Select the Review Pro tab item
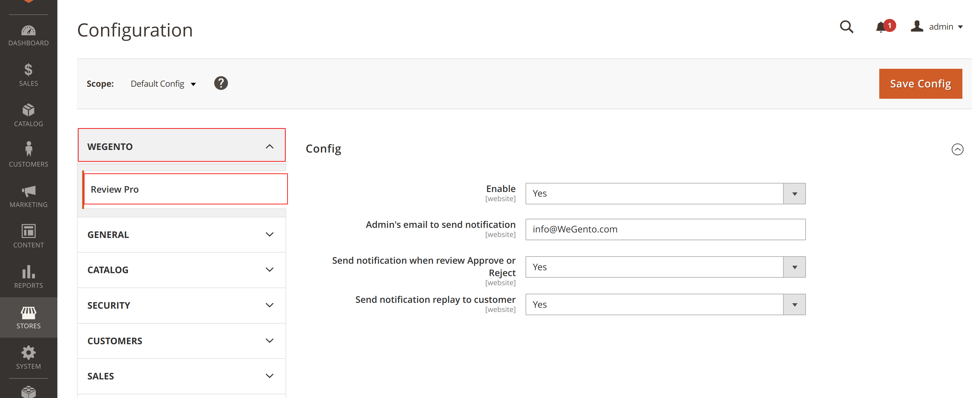980x398 pixels. point(185,189)
